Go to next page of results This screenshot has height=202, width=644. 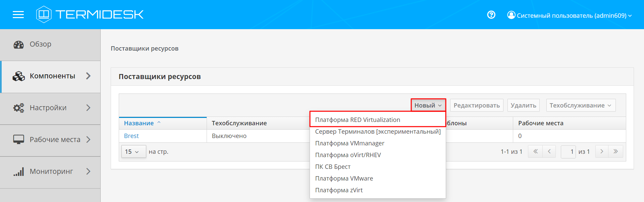602,151
